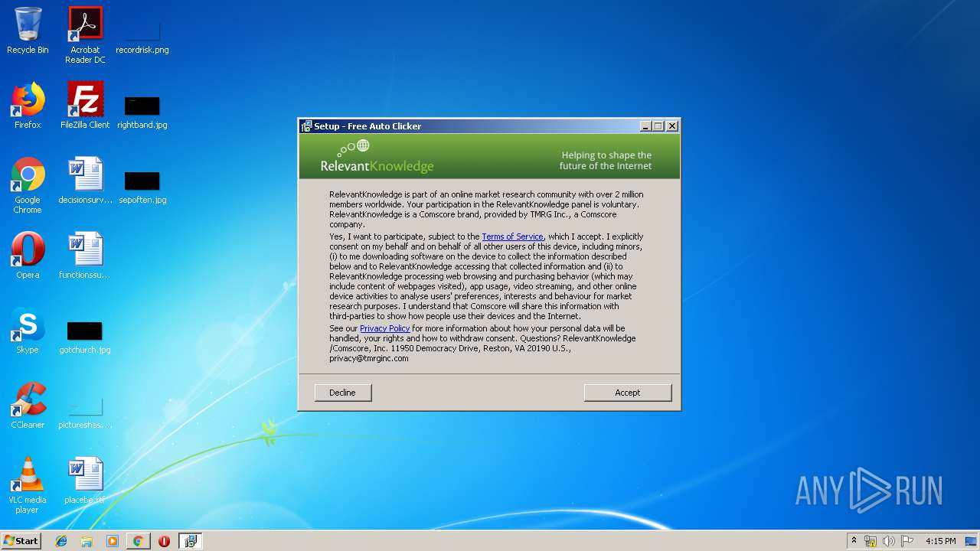Decline the RelevantKnowledge offer
Image resolution: width=980 pixels, height=551 pixels.
(343, 393)
